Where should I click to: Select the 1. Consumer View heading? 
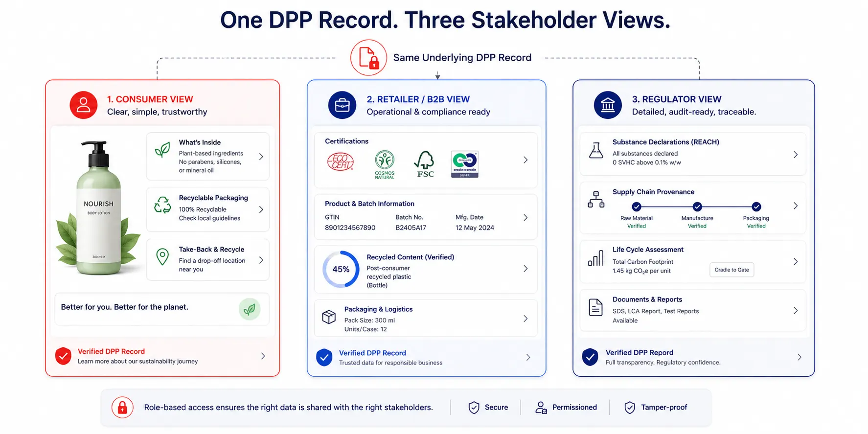(150, 99)
